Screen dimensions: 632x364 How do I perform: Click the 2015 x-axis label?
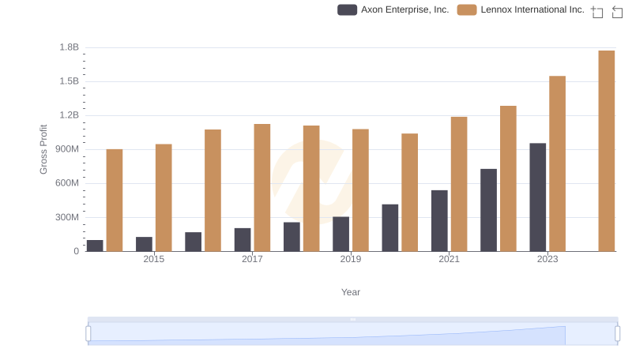[153, 259]
